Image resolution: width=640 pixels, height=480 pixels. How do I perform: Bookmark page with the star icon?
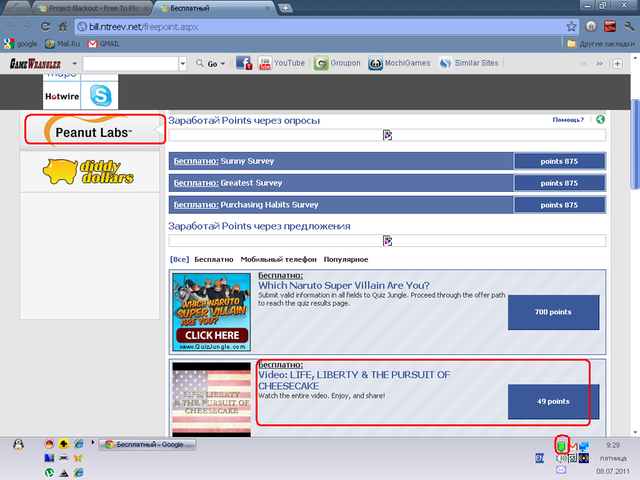571,26
